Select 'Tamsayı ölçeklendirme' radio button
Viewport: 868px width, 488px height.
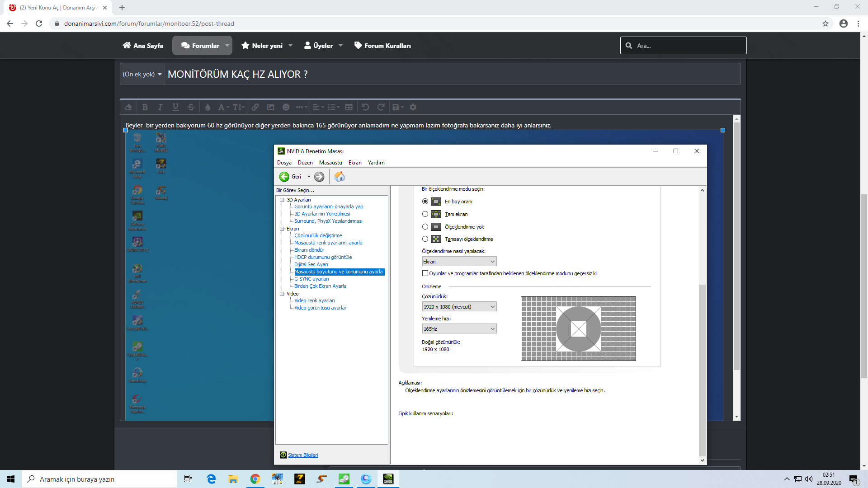(425, 239)
